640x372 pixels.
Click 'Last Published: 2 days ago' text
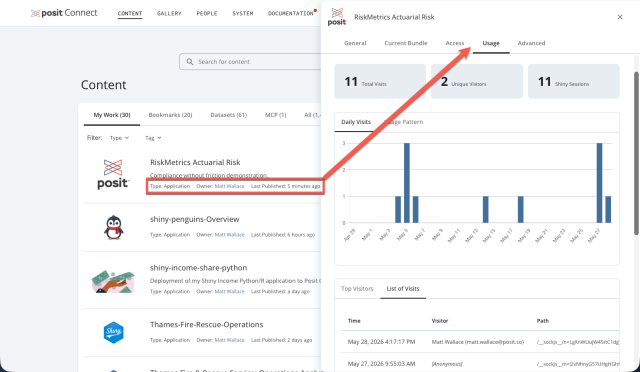pyautogui.click(x=281, y=340)
